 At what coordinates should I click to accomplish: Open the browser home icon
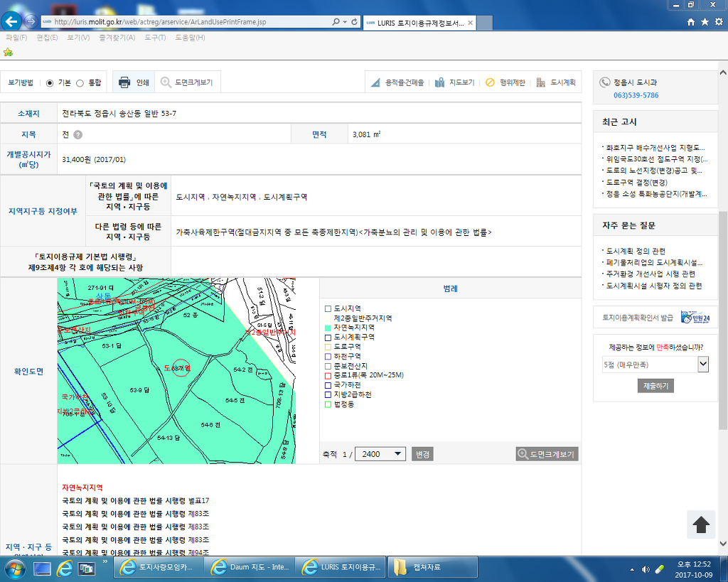691,22
